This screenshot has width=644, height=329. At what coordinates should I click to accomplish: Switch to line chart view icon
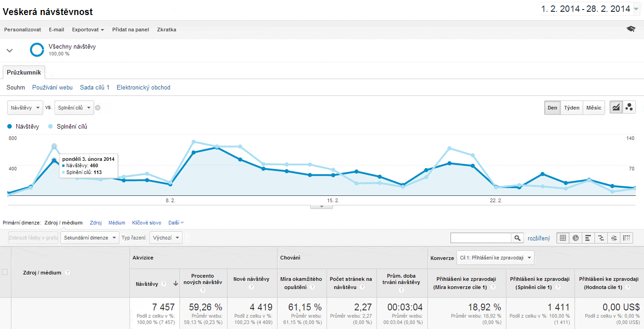(x=616, y=108)
